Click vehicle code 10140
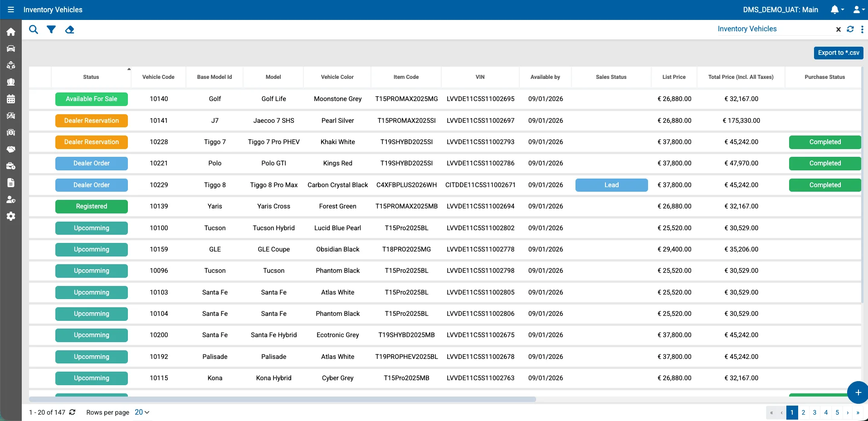The image size is (868, 421). tap(159, 99)
